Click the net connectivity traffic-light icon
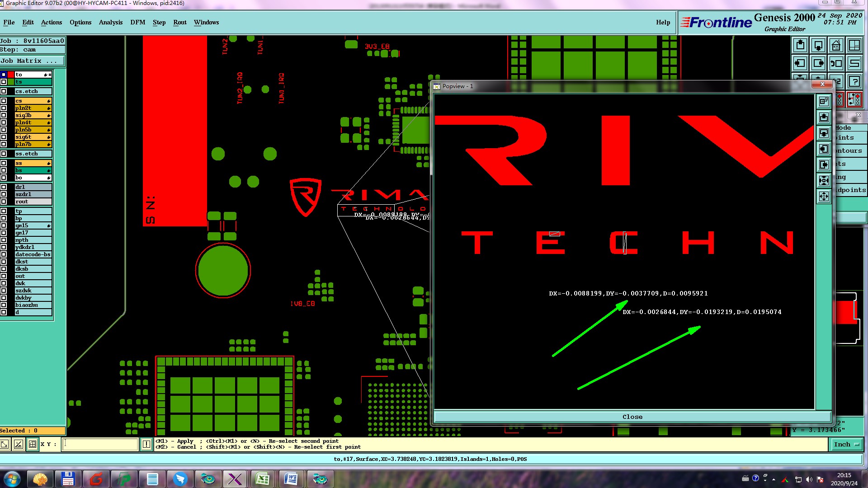The image size is (868, 488). pos(854,99)
